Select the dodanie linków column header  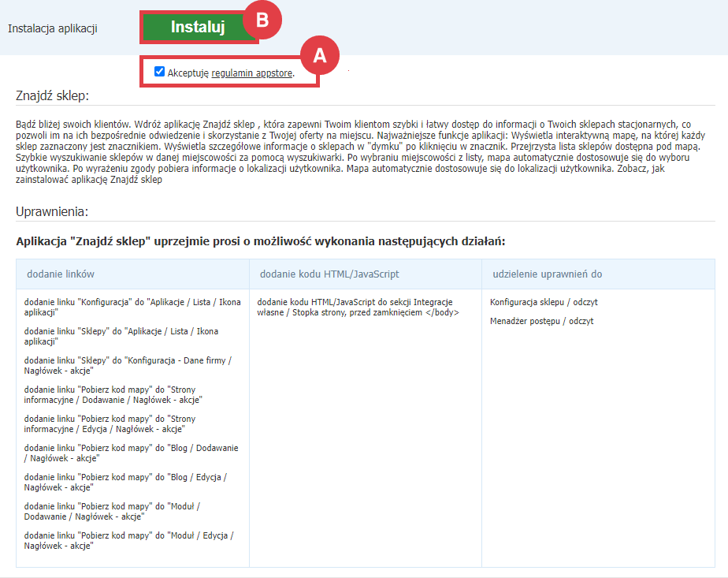point(61,274)
